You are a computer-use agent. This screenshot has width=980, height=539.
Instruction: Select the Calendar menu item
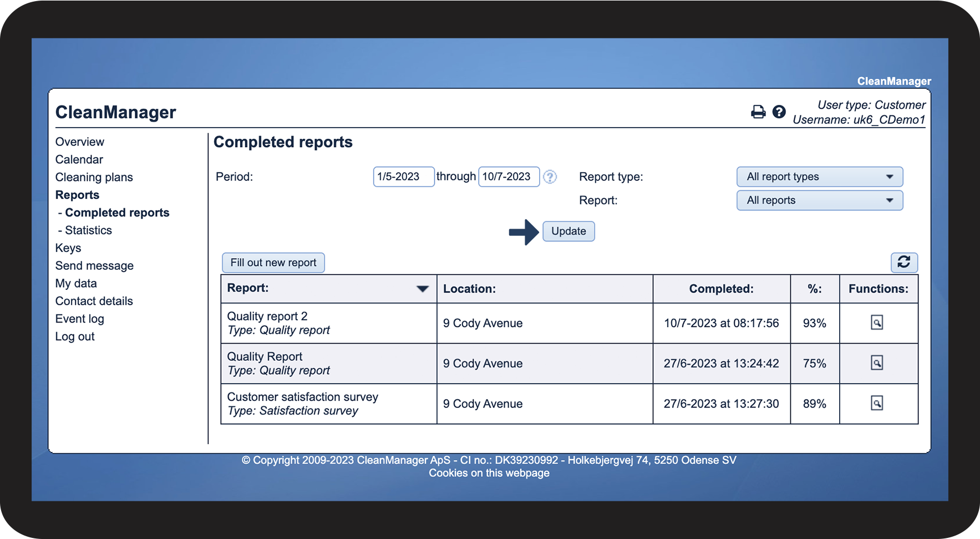(79, 159)
